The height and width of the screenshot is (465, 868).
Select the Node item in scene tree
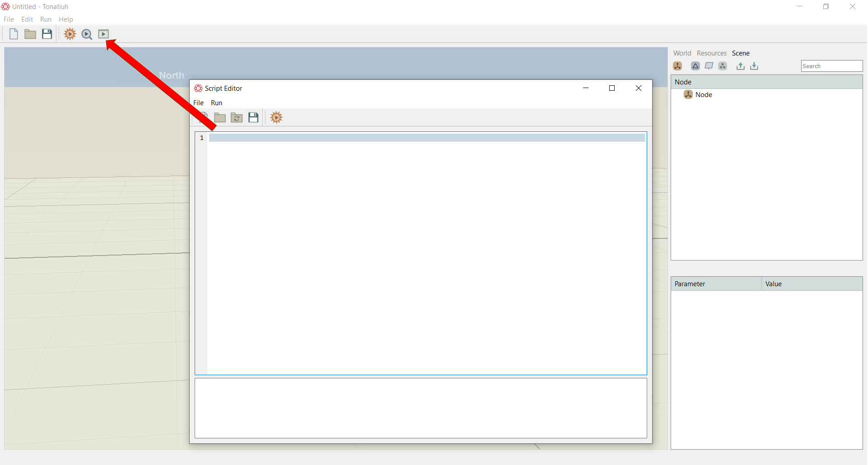704,95
